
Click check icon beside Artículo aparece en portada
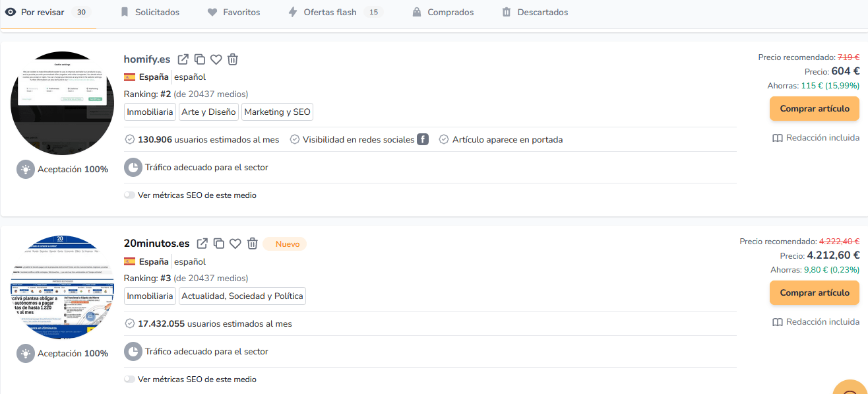coord(444,139)
